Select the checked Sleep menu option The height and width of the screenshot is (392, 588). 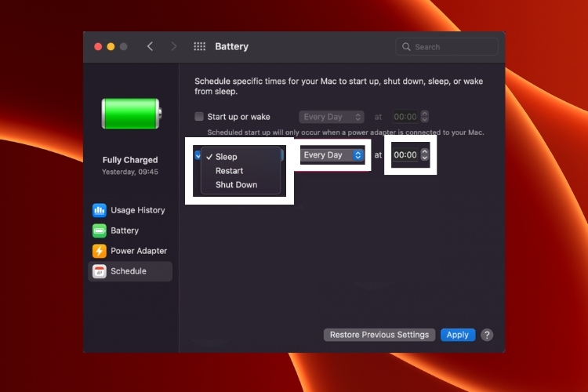(x=226, y=157)
